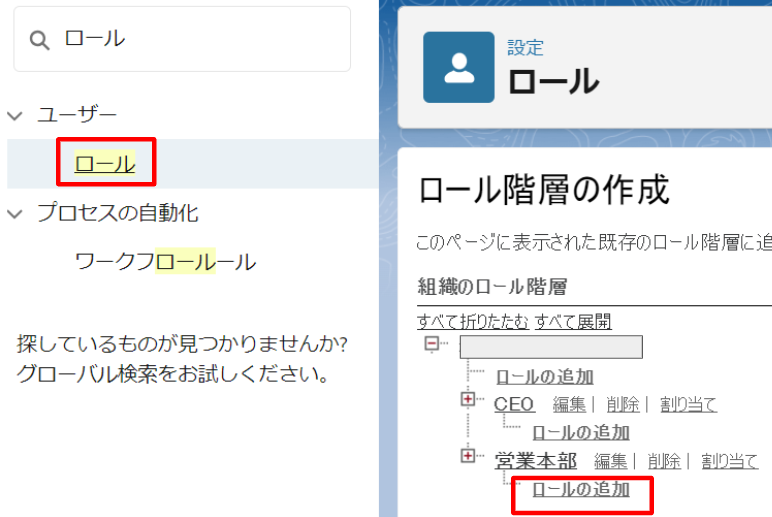The height and width of the screenshot is (517, 772).
Task: Collapse the プロセスの自動化 section chevron
Action: click(x=15, y=214)
